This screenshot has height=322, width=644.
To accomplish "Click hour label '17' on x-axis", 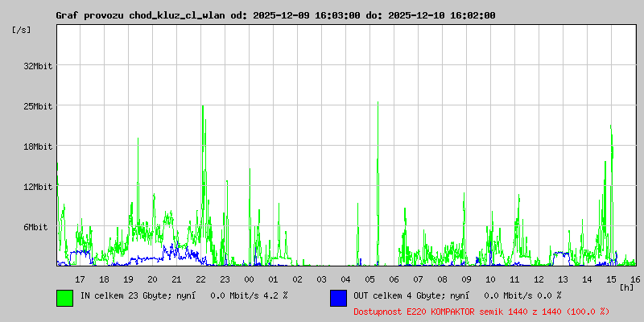I will 80,279.
